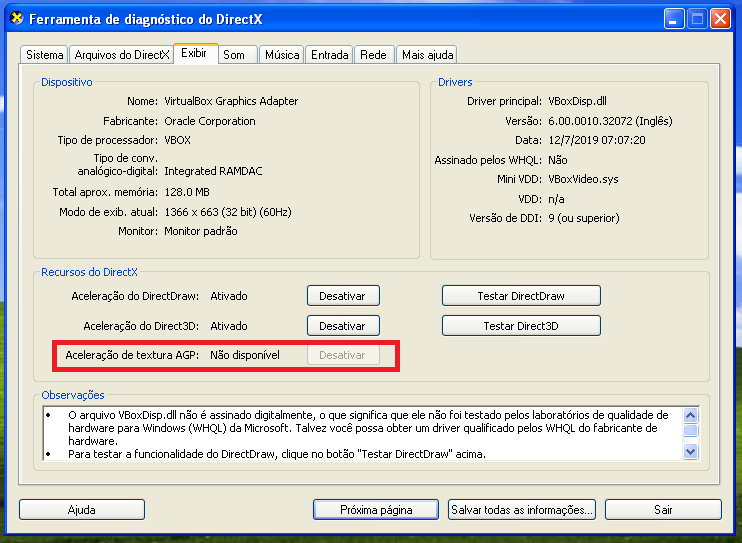Click the greyed Desativar for AGP texture
The width and height of the screenshot is (742, 543).
pos(343,355)
